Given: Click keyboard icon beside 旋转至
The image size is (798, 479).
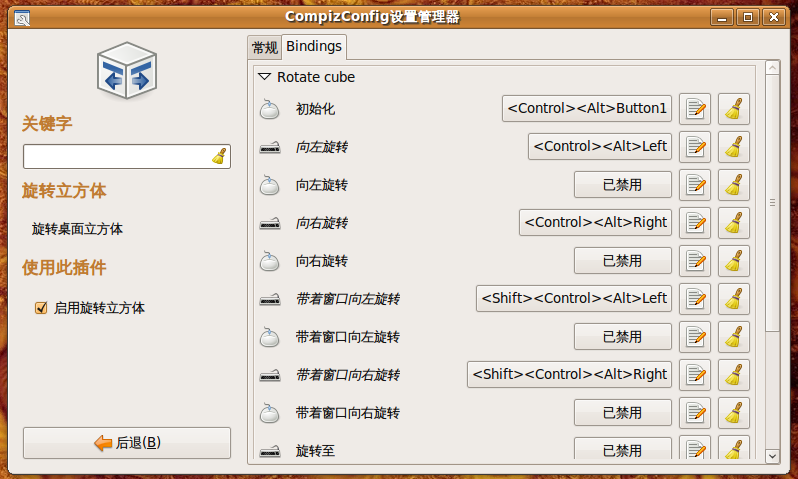Looking at the screenshot, I should click(270, 451).
